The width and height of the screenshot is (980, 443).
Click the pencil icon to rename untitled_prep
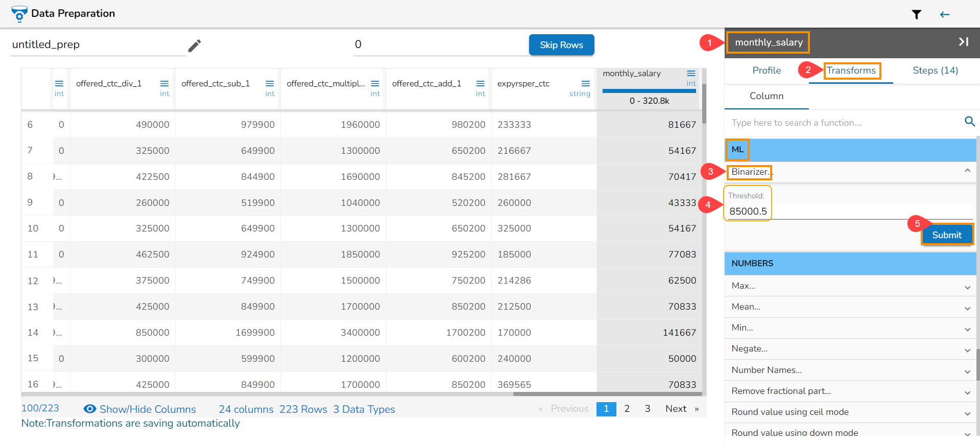tap(195, 45)
